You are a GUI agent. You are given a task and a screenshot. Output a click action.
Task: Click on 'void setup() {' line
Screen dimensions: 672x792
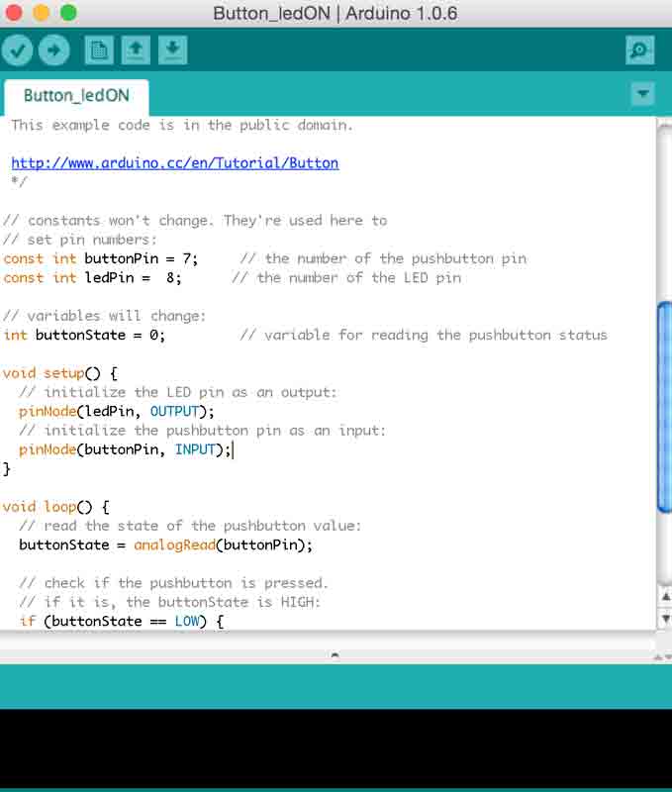point(60,374)
